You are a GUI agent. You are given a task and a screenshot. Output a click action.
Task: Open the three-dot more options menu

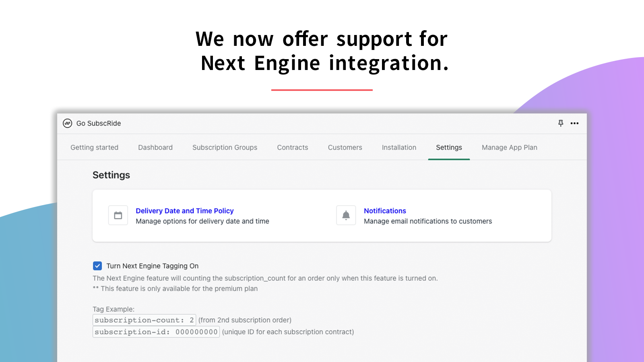coord(574,123)
